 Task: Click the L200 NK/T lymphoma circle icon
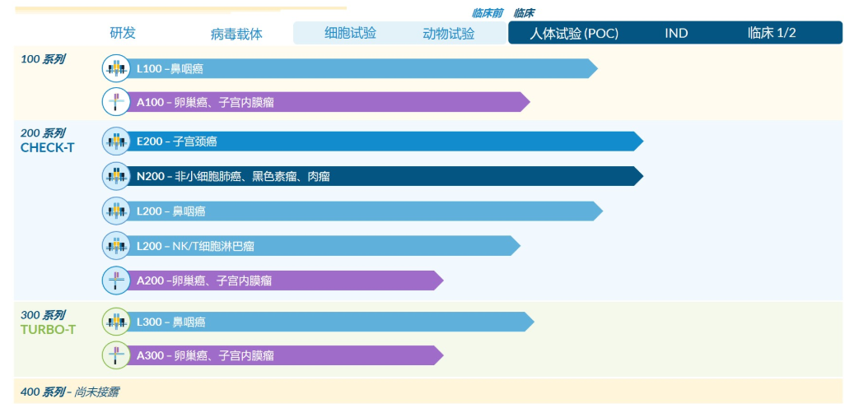click(x=115, y=245)
